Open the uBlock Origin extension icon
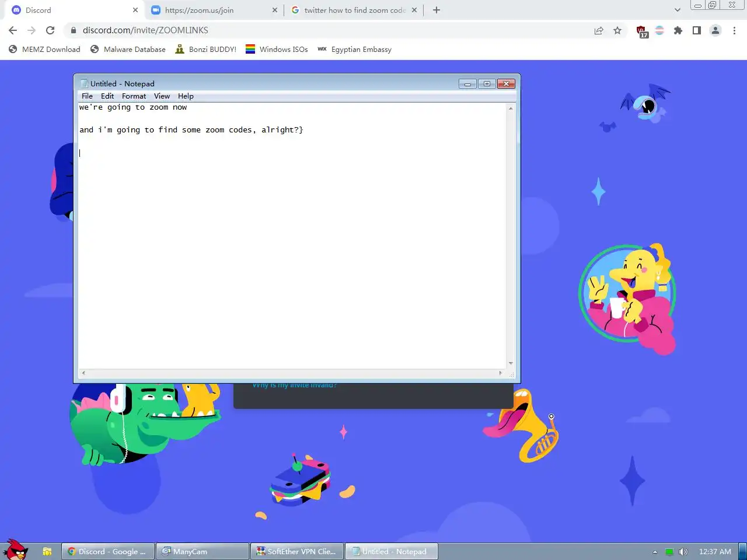747x560 pixels. click(x=641, y=31)
